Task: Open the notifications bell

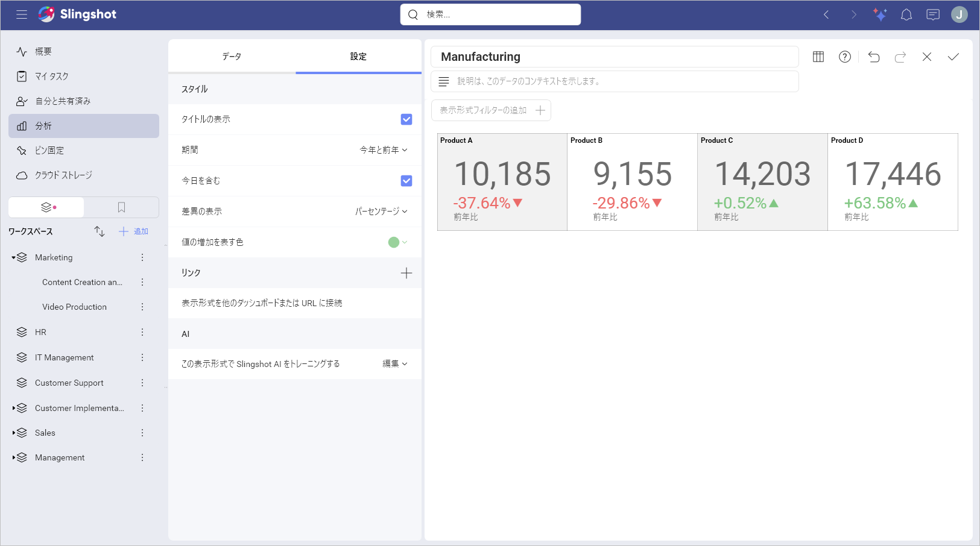Action: [x=906, y=15]
